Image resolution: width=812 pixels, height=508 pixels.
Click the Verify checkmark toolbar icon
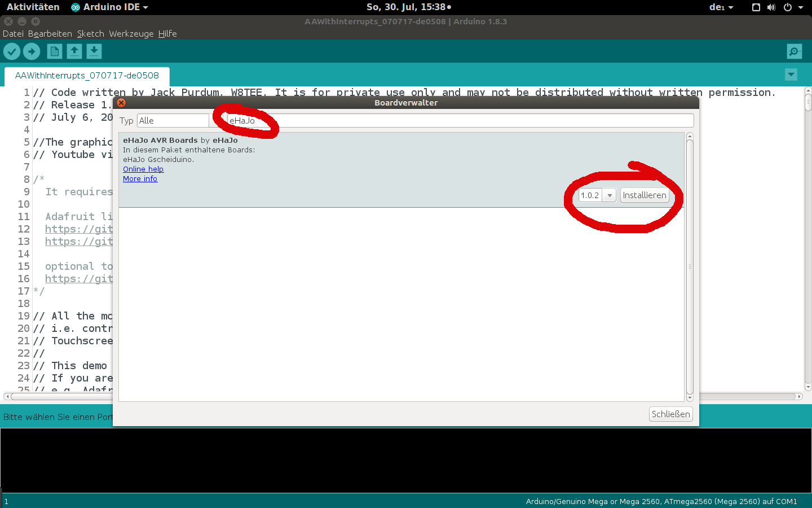coord(12,51)
